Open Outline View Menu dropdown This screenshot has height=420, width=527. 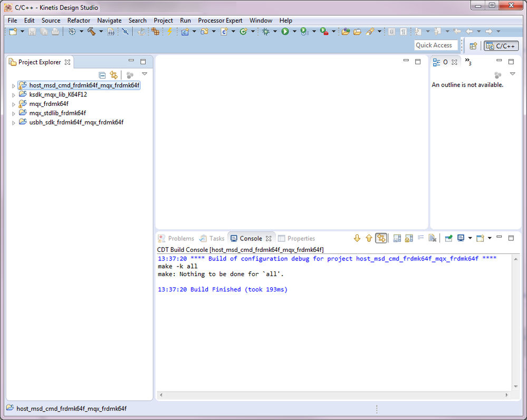513,74
